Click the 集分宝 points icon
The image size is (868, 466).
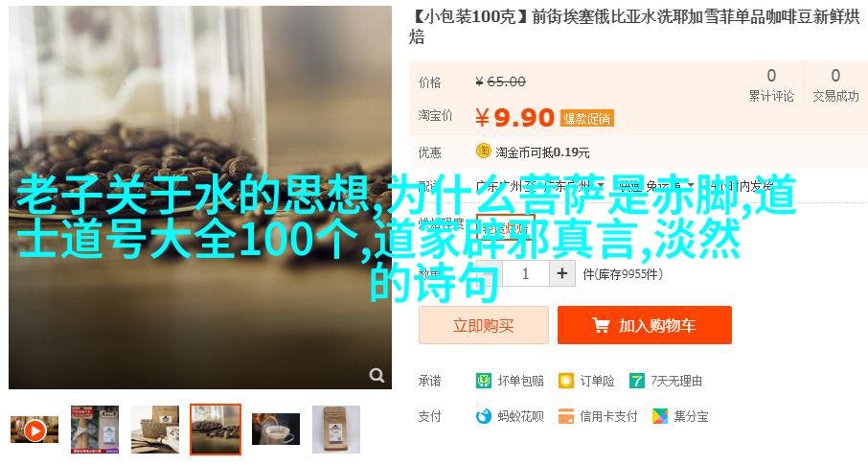click(x=660, y=416)
